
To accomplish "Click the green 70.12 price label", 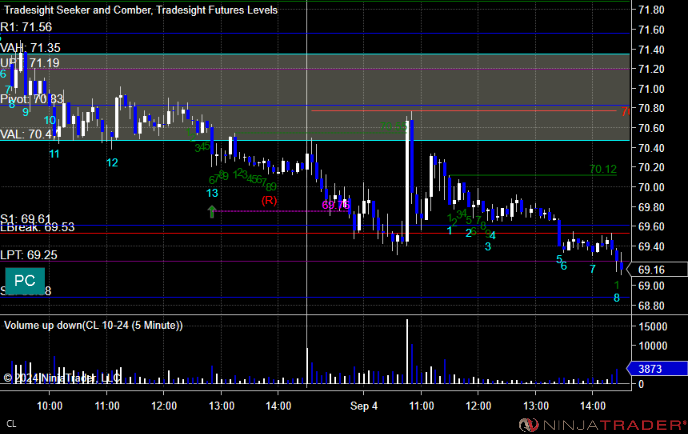I will coord(603,169).
